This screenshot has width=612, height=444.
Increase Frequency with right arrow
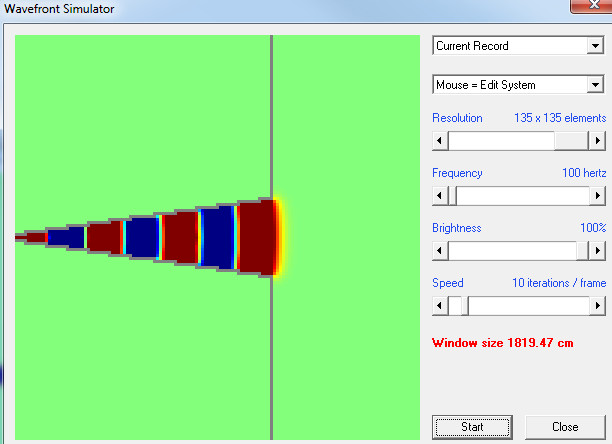(x=597, y=195)
